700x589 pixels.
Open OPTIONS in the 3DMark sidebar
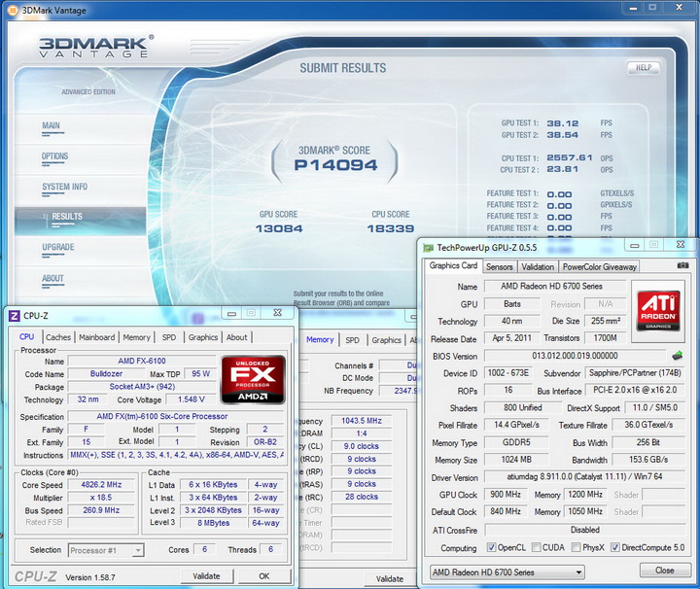click(x=54, y=156)
